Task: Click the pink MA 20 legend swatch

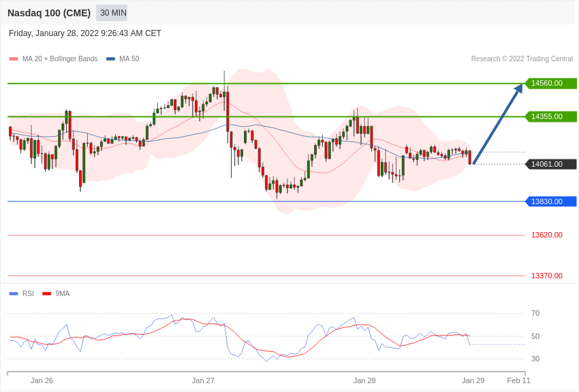Action: 14,59
